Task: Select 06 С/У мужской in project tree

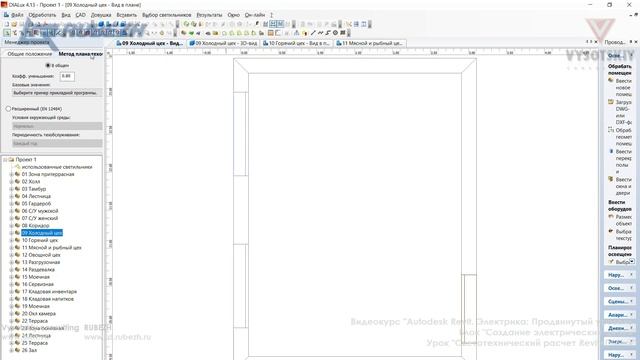Action: [40, 211]
